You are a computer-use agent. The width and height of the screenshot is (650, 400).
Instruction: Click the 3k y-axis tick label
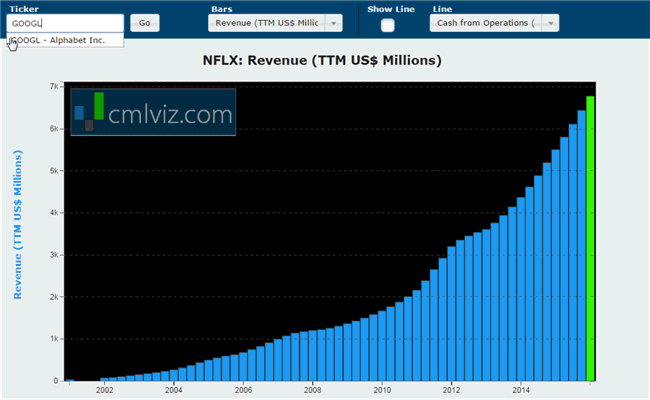pyautogui.click(x=54, y=255)
